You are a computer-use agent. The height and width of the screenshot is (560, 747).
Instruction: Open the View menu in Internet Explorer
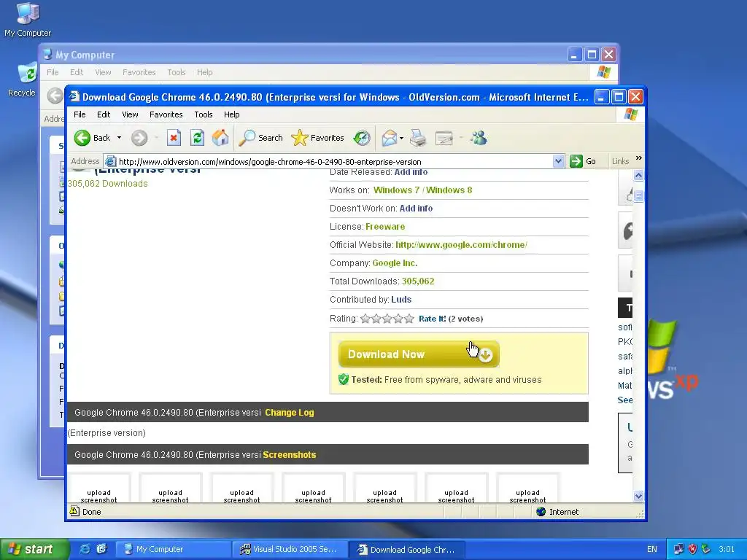coord(130,114)
